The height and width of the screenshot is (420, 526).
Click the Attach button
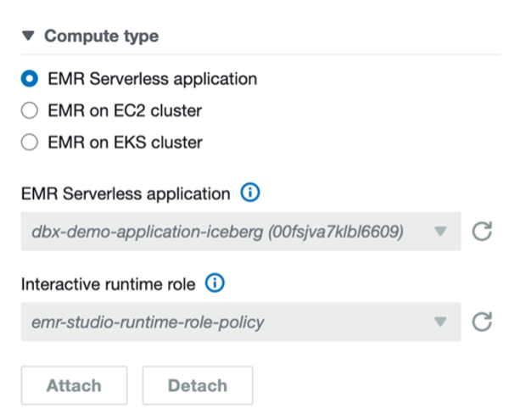[74, 385]
